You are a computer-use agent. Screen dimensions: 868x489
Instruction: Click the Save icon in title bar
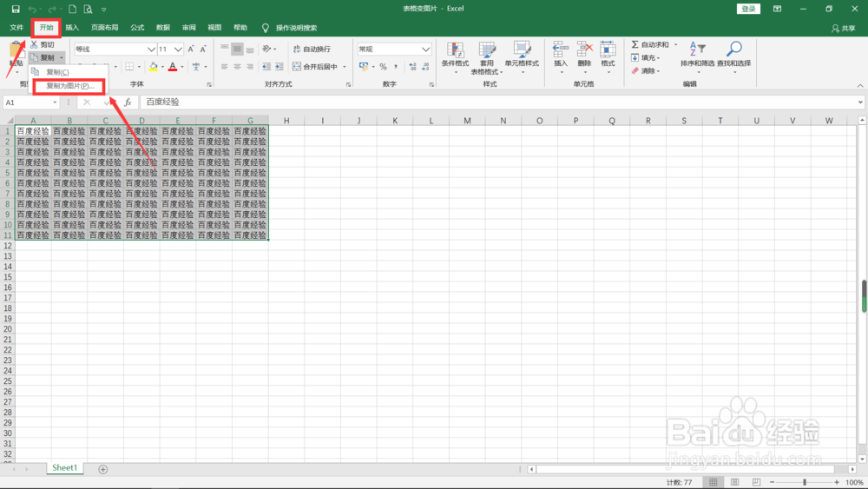[16, 9]
